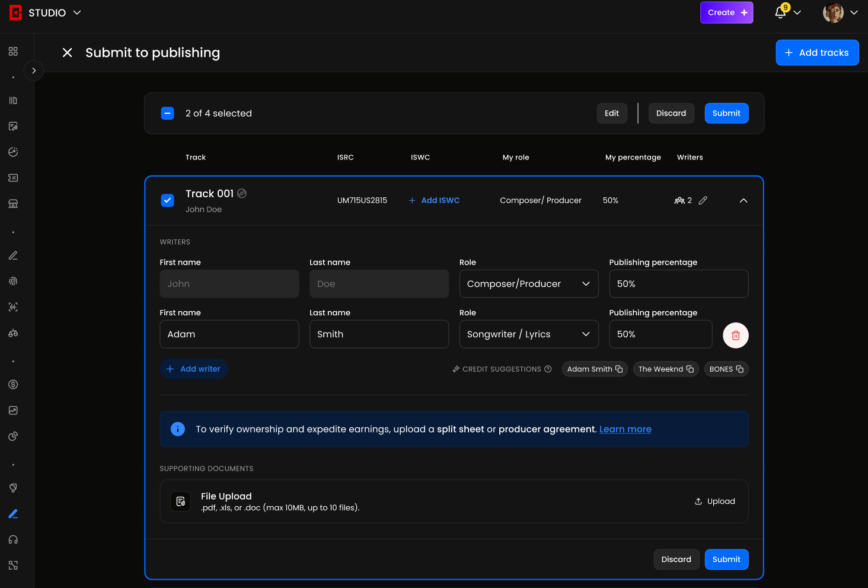Close the Submit to publishing page
Screen dimensions: 868x588
coord(68,53)
